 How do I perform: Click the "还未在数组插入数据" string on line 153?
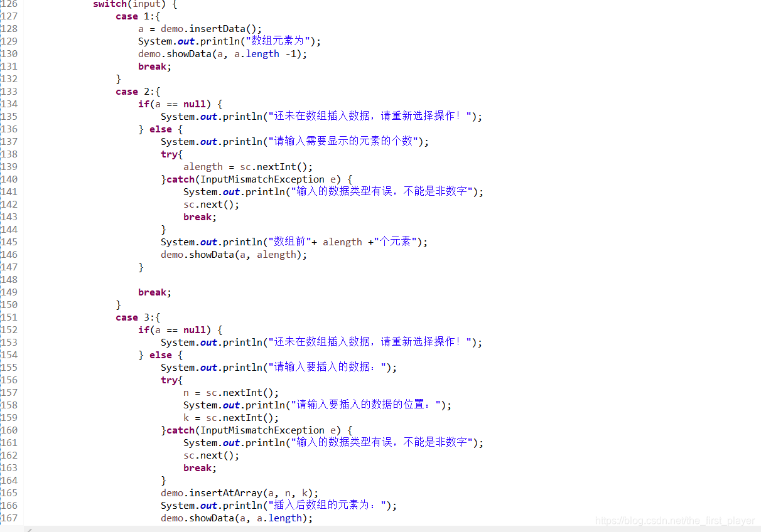(371, 343)
